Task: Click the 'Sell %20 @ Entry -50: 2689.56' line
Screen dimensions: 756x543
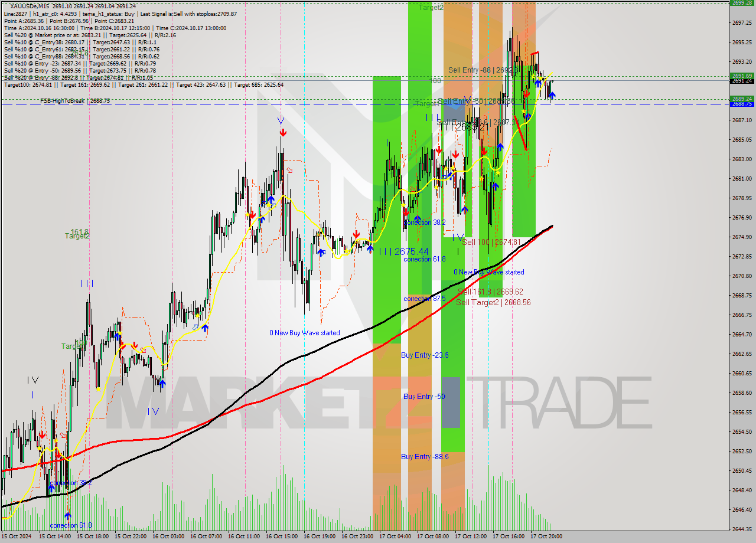Action: coord(80,70)
